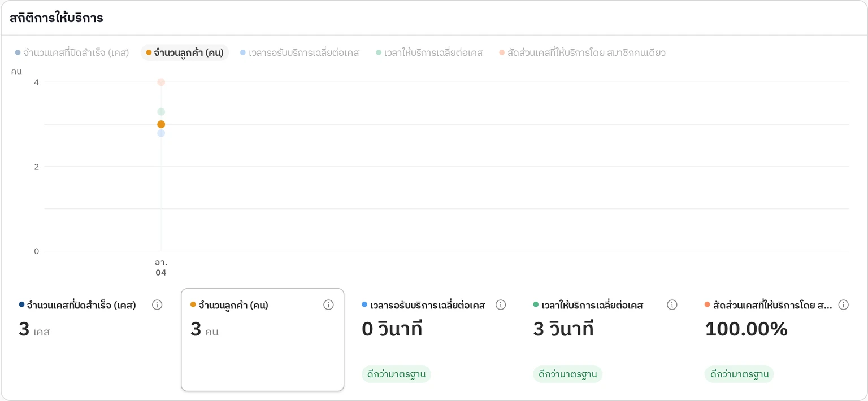Toggle legend จำนวนลูกค้า (คน)

click(185, 53)
